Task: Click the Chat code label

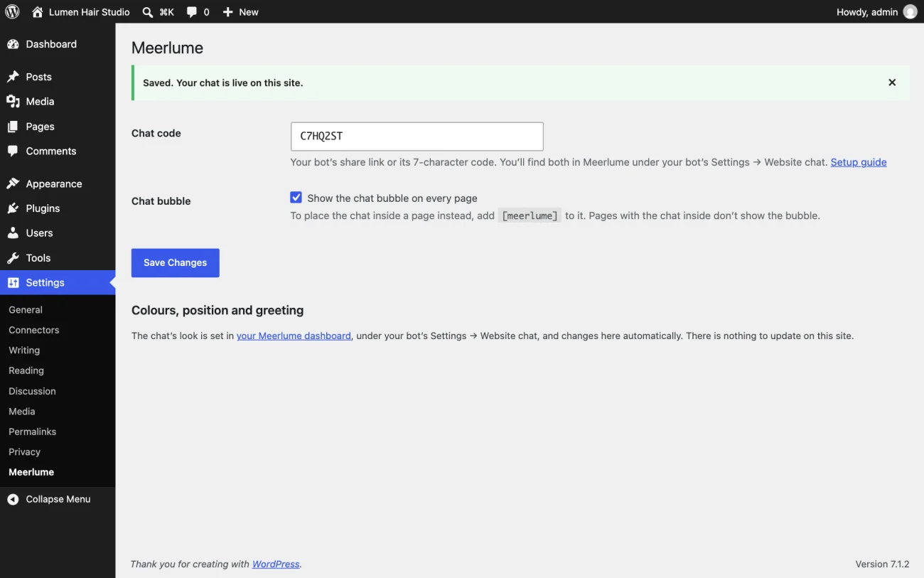Action: tap(156, 133)
